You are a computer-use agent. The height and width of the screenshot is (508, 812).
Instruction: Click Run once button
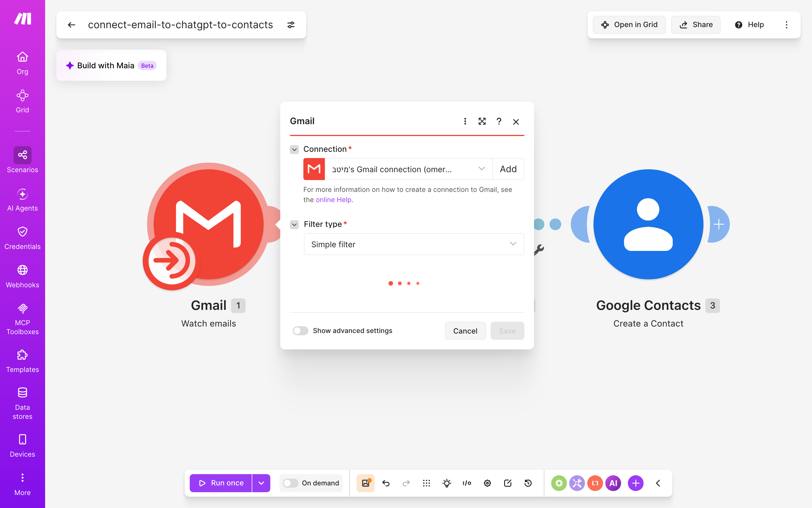pyautogui.click(x=221, y=483)
